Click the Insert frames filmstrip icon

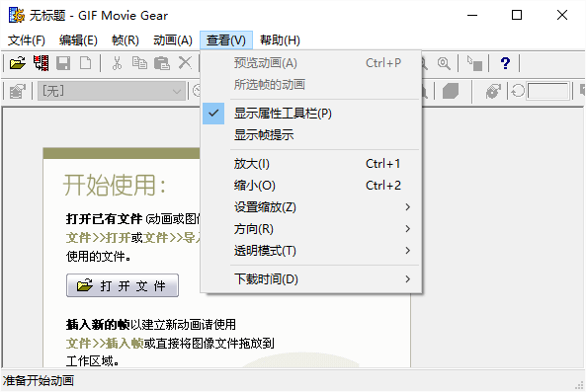[x=41, y=63]
